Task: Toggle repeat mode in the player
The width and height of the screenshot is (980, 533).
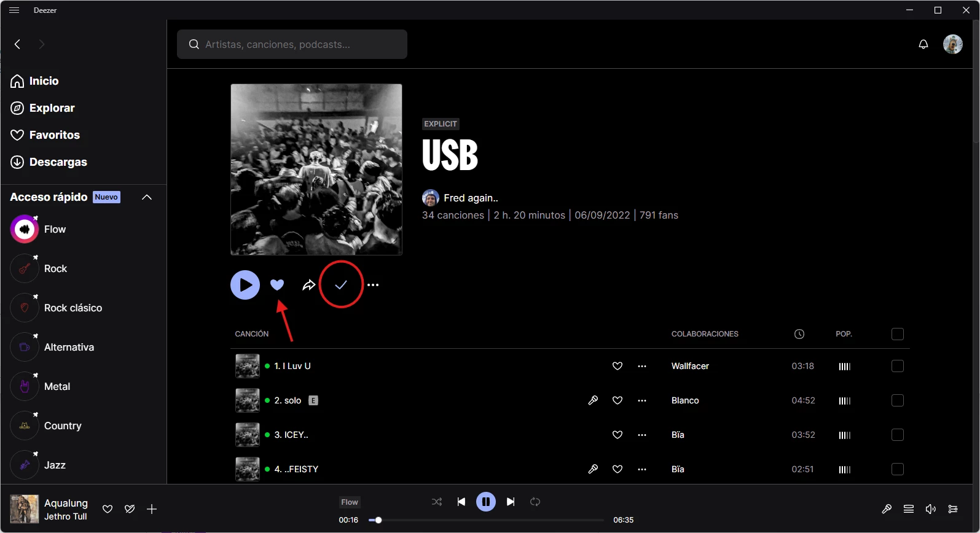Action: (x=535, y=502)
